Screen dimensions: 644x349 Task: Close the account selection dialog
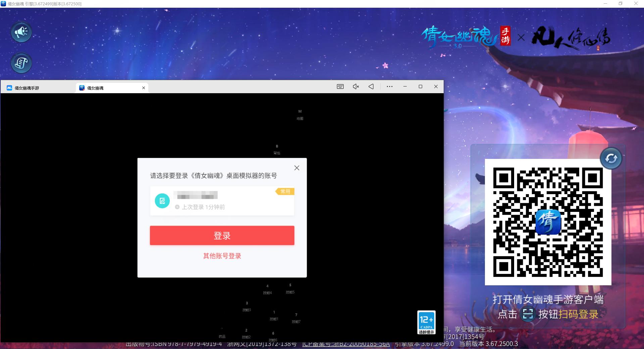297,168
